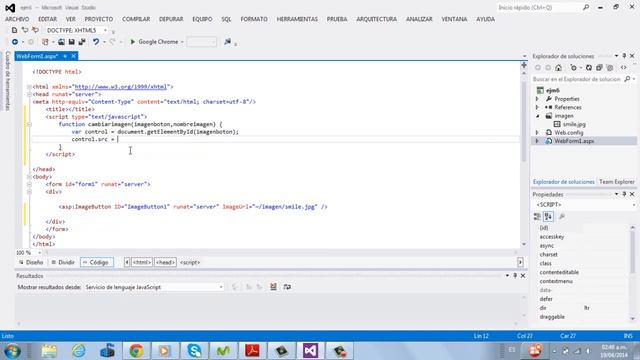Open the EDITAR menu

(47, 19)
